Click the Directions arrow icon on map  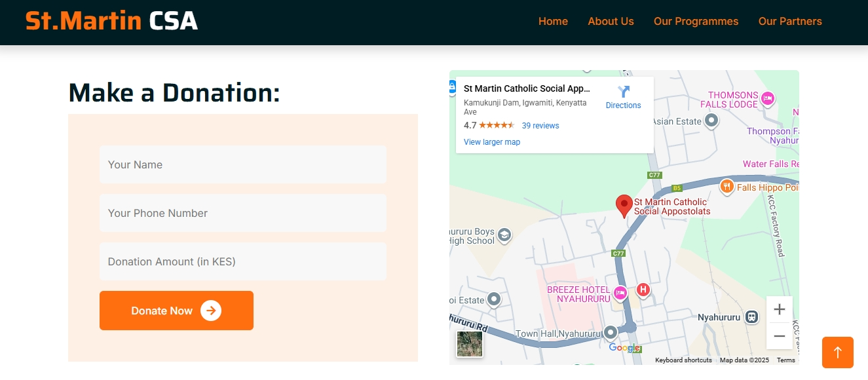(623, 92)
